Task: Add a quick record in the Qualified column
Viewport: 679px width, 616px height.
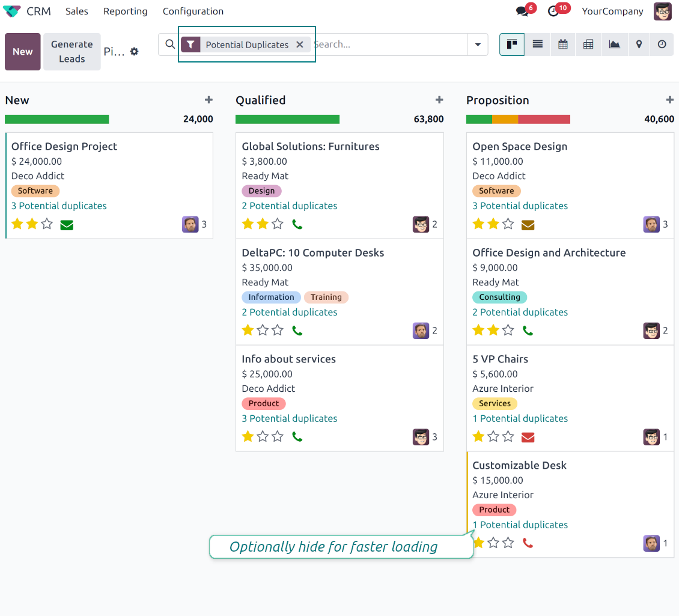Action: (x=439, y=100)
